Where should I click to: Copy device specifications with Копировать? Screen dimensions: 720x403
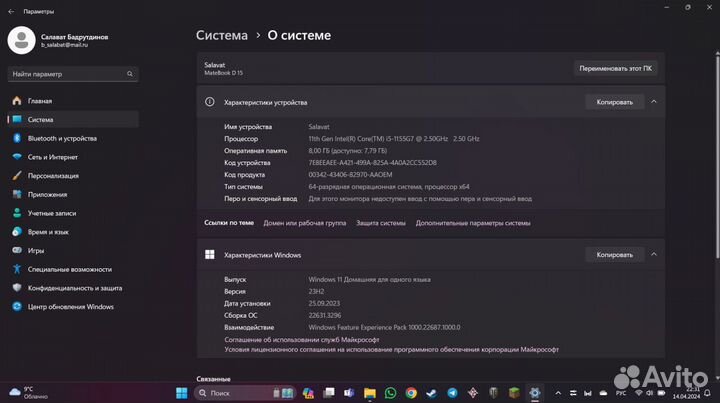pyautogui.click(x=614, y=102)
